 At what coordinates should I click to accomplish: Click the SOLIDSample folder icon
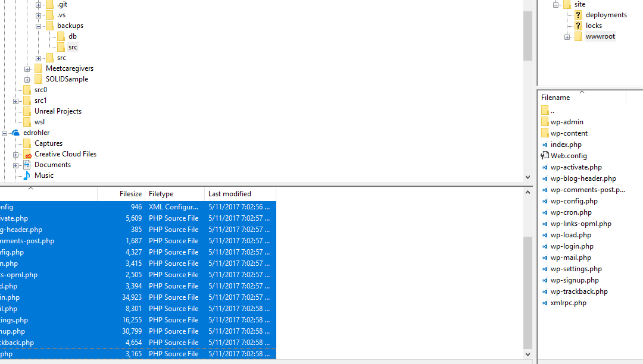pyautogui.click(x=38, y=79)
